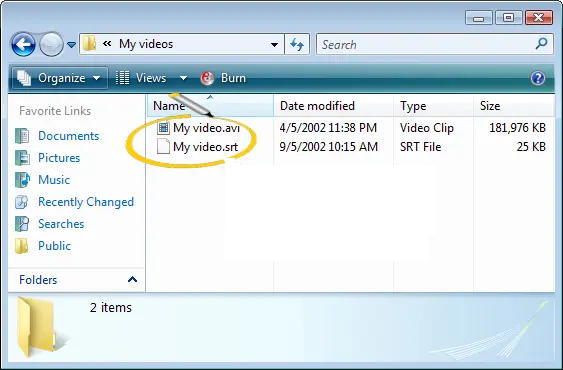Sort by the Name column header
Image resolution: width=563 pixels, height=370 pixels.
click(210, 106)
